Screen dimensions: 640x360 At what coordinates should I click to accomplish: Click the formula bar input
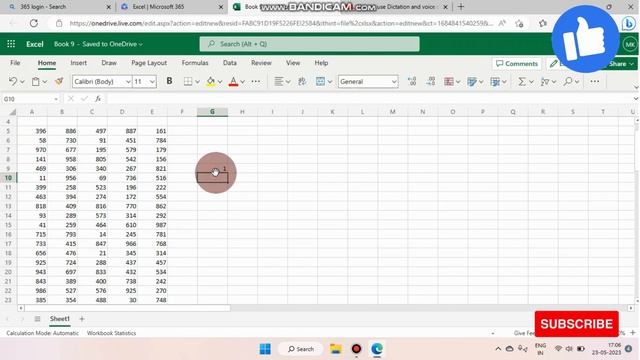[369, 99]
